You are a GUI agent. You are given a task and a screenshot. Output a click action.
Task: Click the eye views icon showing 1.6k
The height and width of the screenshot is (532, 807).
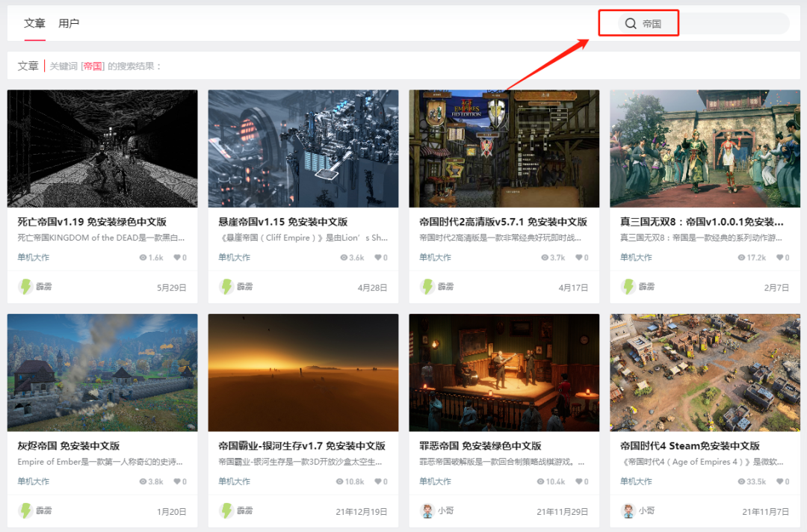click(x=143, y=257)
